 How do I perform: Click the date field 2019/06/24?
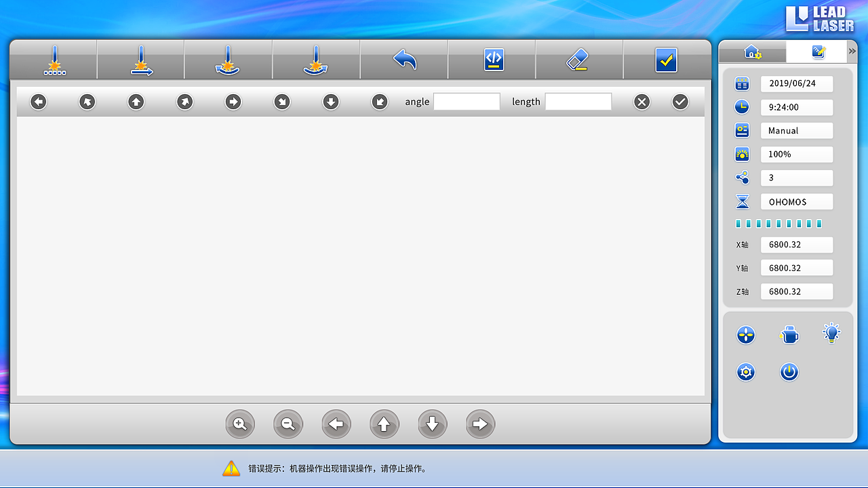coord(797,84)
